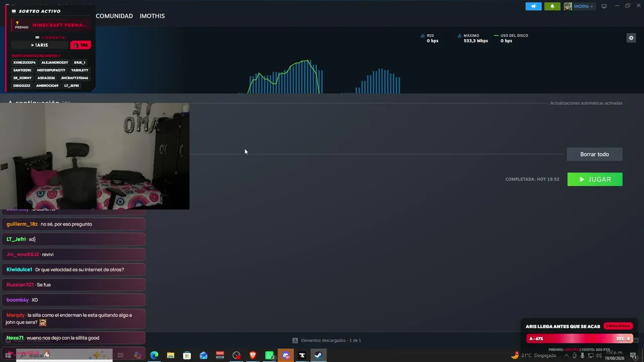Click the MISTERPUPAS777 participant tag

51,70
